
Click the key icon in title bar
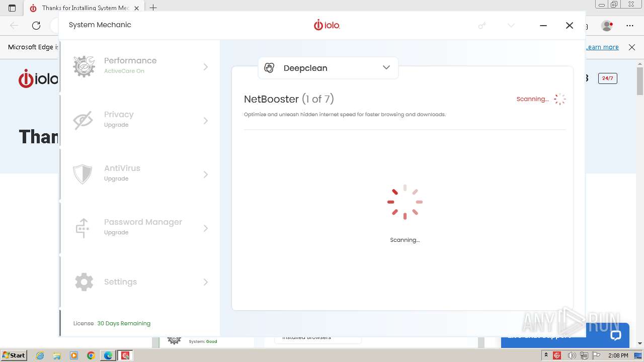coord(482,25)
